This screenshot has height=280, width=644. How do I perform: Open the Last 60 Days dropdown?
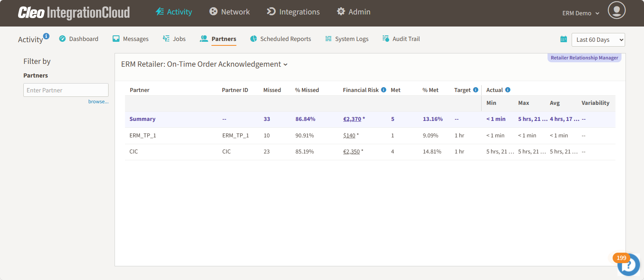[x=598, y=40]
